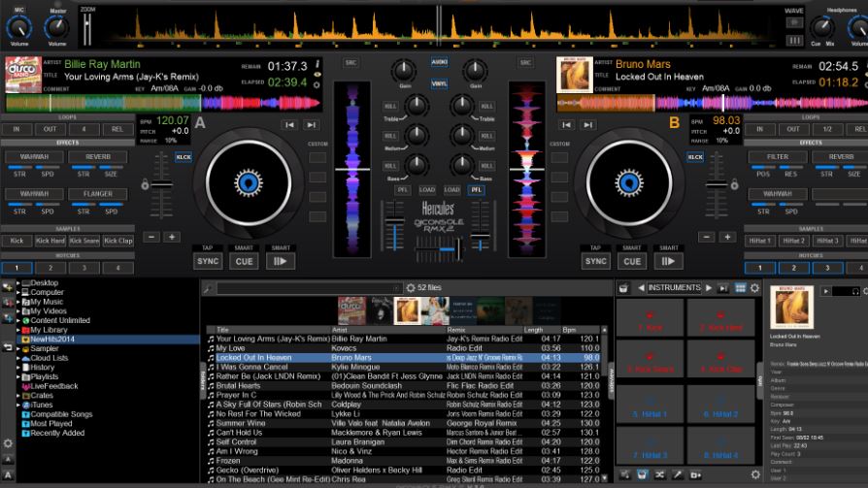The height and width of the screenshot is (488, 868).
Task: Click deck B pitch plus button
Action: click(727, 237)
